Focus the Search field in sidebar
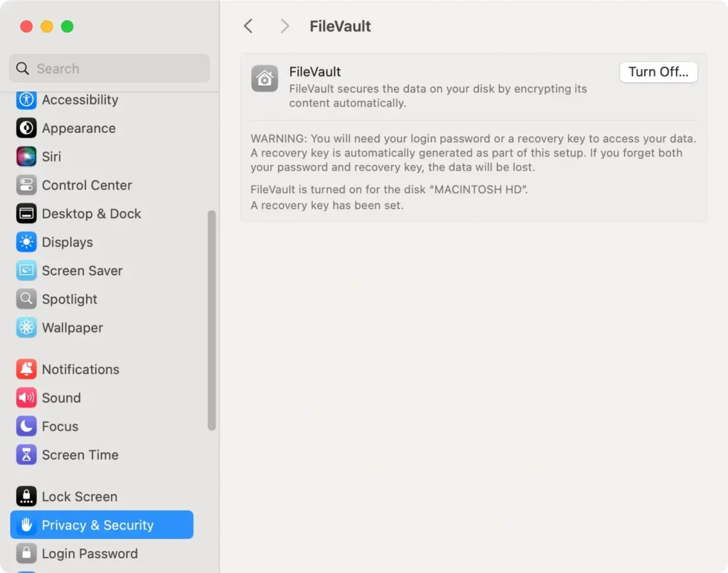Viewport: 728px width, 573px height. click(x=109, y=68)
